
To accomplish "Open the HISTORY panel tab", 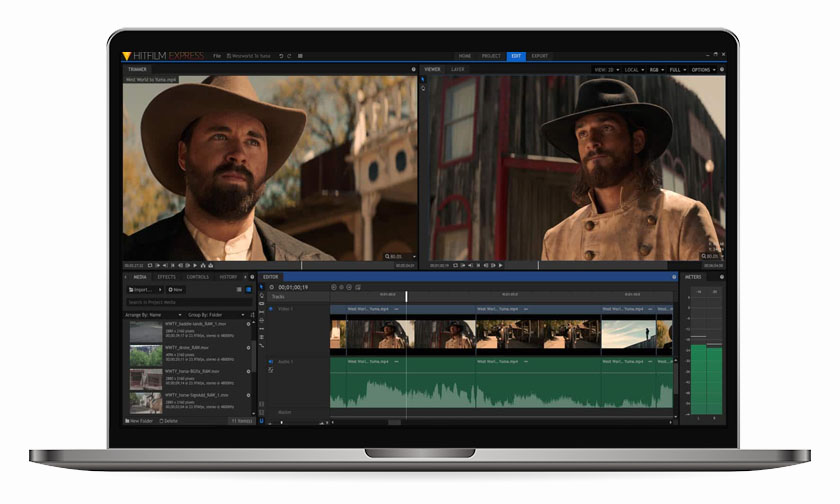I will [228, 277].
